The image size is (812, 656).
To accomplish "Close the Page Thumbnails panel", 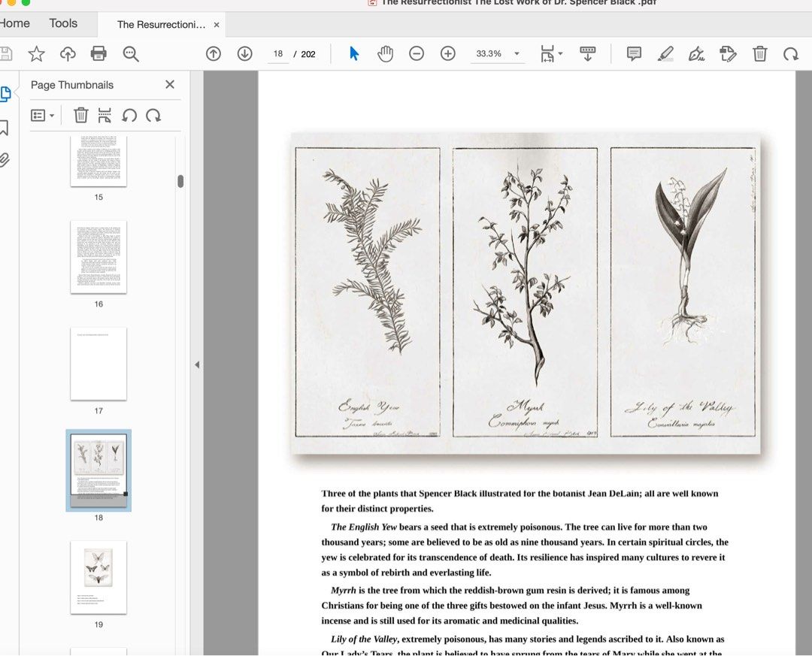I will (170, 84).
